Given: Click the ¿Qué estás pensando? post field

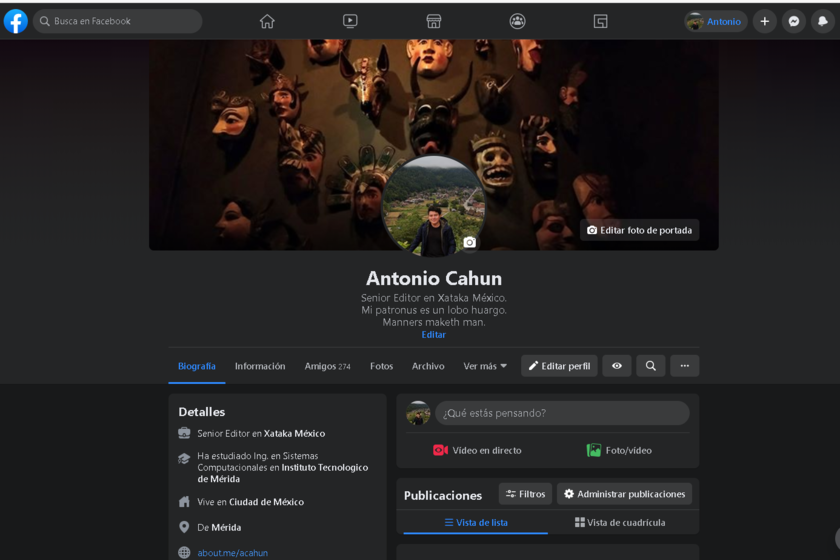Looking at the screenshot, I should coord(561,413).
